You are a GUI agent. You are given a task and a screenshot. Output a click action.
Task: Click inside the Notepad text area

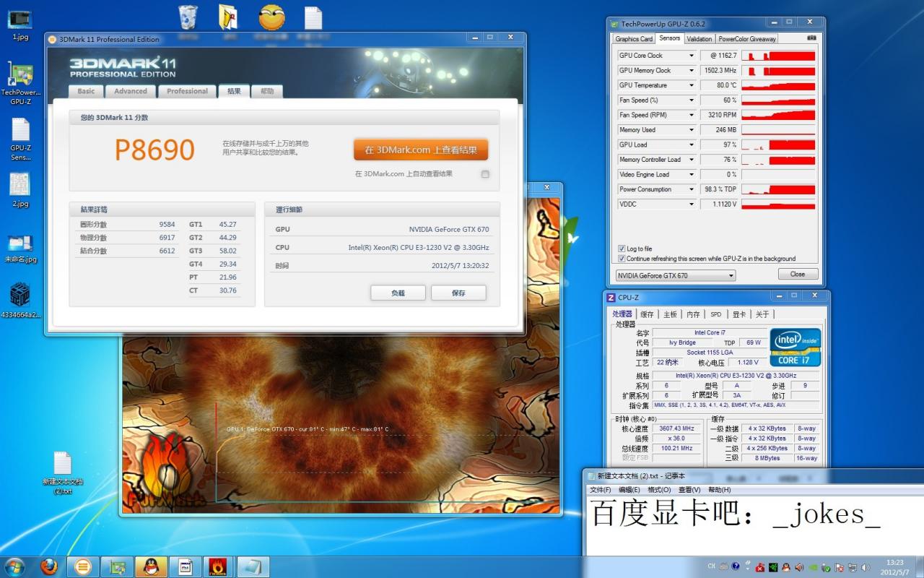coord(754,525)
